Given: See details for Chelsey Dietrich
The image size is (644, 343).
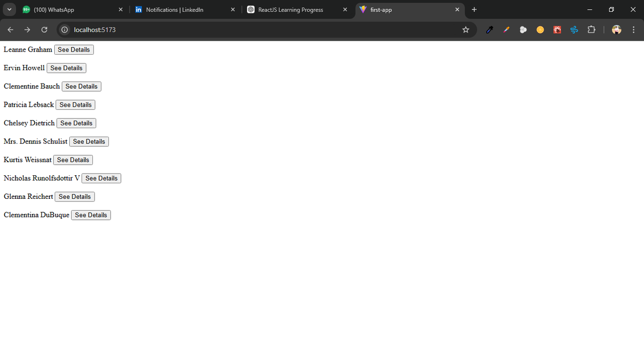Looking at the screenshot, I should (76, 123).
